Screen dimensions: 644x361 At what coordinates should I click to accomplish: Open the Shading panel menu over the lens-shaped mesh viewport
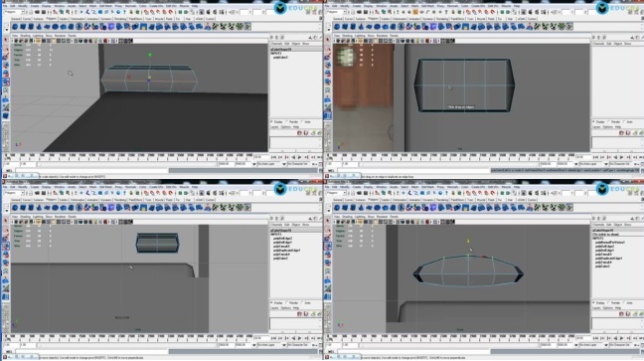[x=347, y=216]
